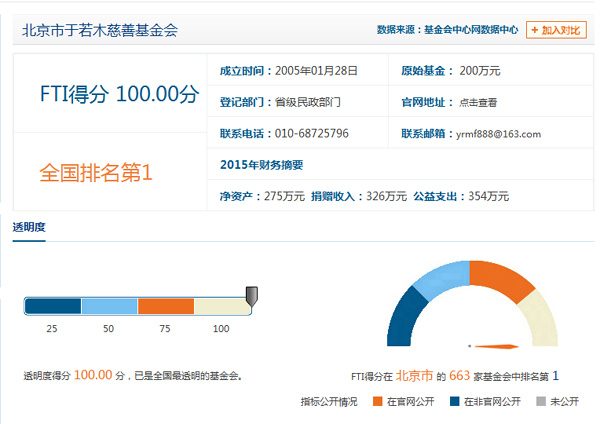Click the dark blue arc of the gauge
This screenshot has width=600, height=424.
tap(404, 318)
